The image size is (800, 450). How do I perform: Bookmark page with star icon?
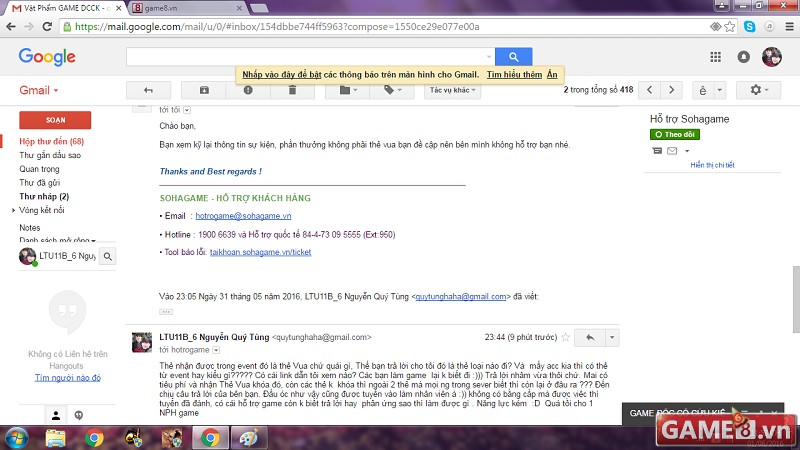tap(730, 27)
